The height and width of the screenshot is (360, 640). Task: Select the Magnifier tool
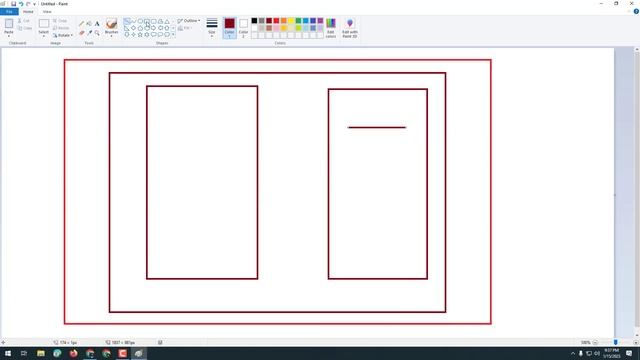coord(97,33)
